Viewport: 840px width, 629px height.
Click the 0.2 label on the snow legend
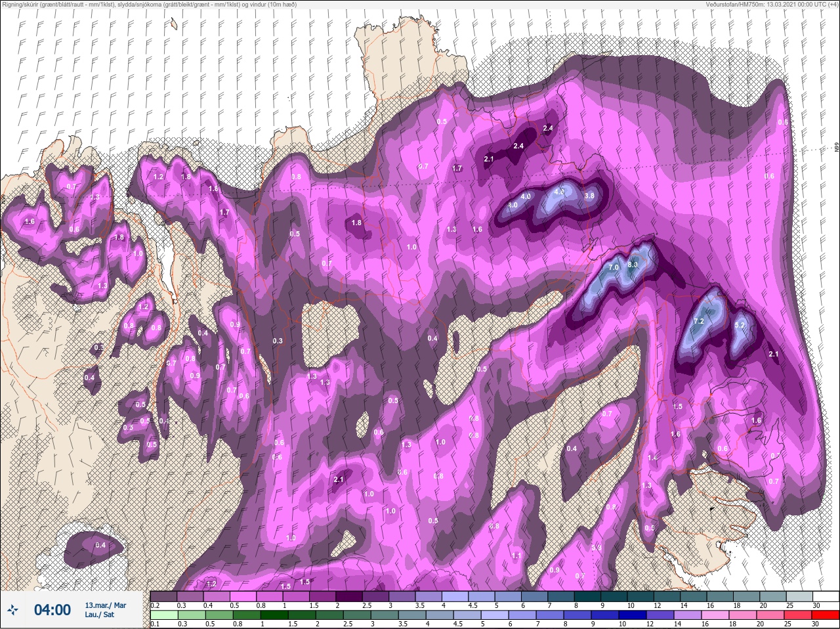(x=155, y=605)
